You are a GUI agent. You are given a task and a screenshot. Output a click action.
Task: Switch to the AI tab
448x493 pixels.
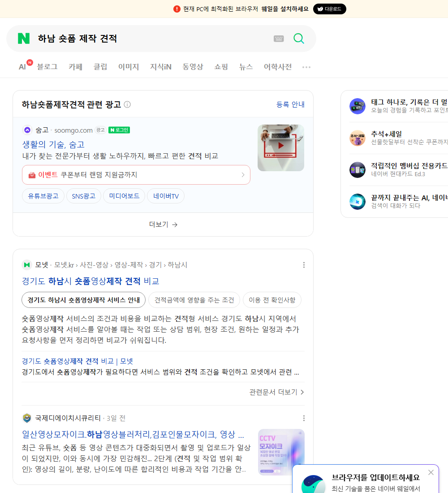[22, 67]
